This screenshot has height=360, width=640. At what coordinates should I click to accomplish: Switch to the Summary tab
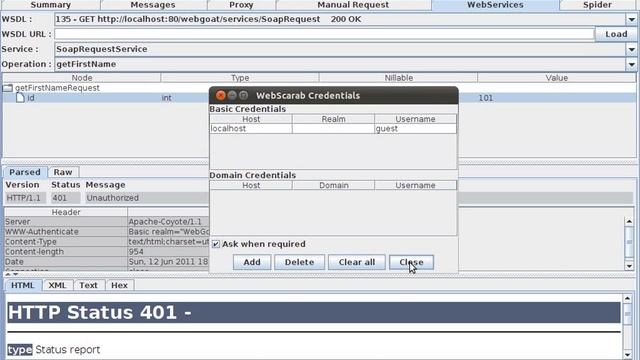tap(50, 5)
